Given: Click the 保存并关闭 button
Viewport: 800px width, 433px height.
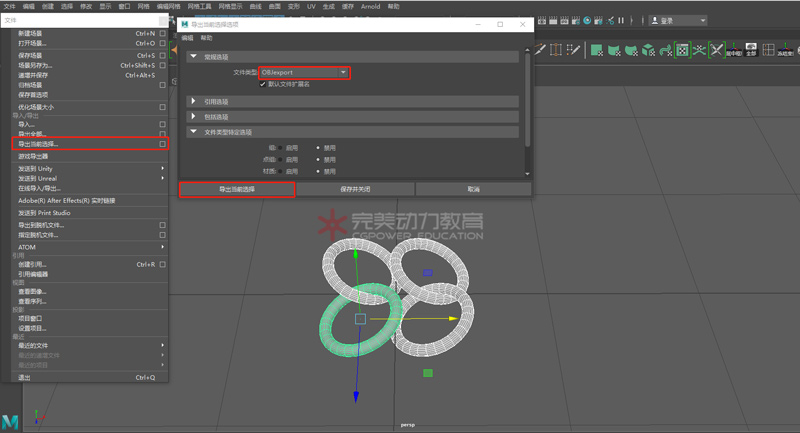Looking at the screenshot, I should [355, 189].
